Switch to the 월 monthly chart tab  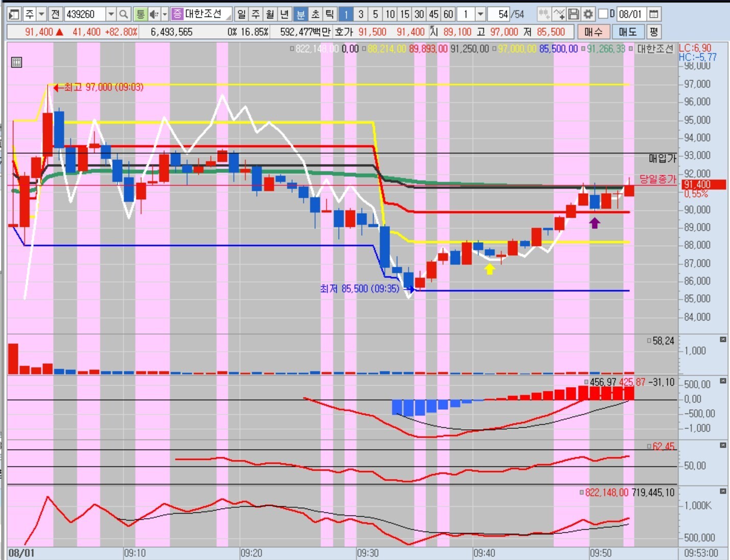(271, 14)
